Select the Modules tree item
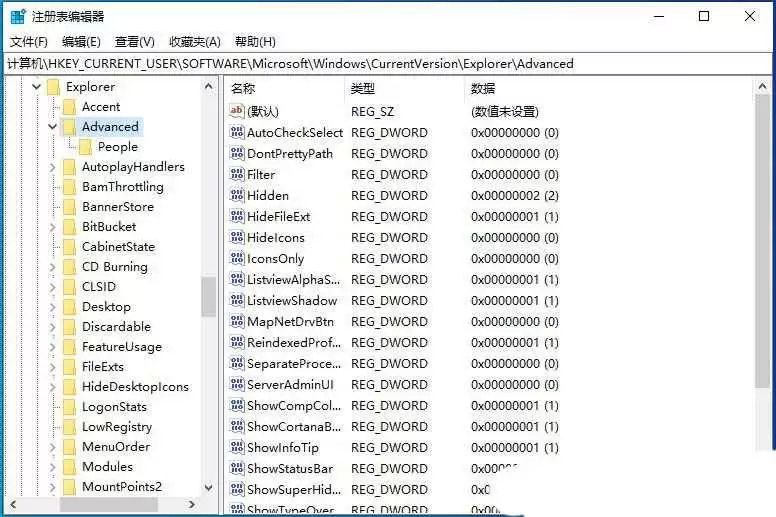Screen dimensions: 776x517 click(107, 467)
